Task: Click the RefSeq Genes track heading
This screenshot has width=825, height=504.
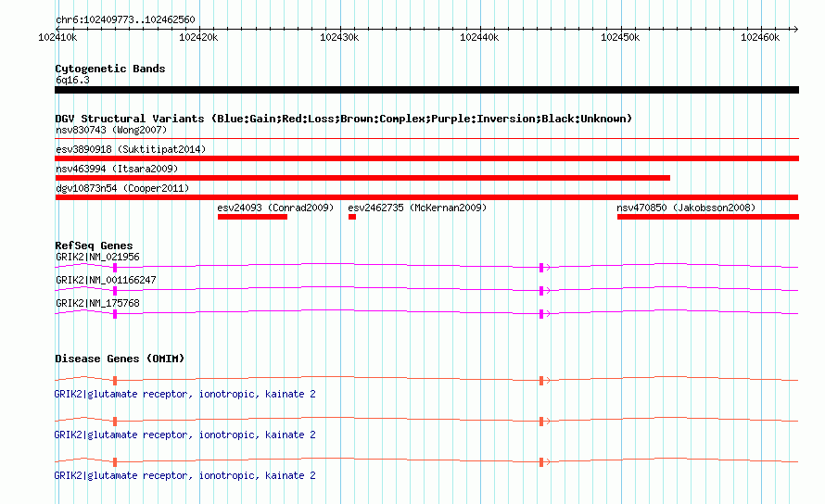Action: (94, 246)
